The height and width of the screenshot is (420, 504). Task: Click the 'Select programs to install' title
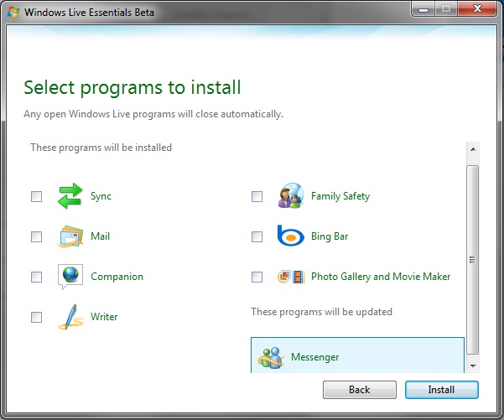(x=132, y=88)
